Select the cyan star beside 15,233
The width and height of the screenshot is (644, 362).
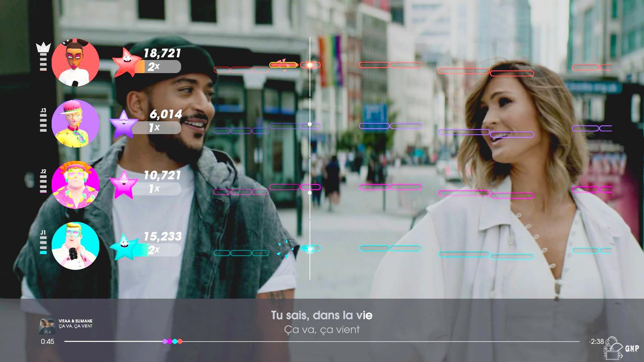point(124,247)
